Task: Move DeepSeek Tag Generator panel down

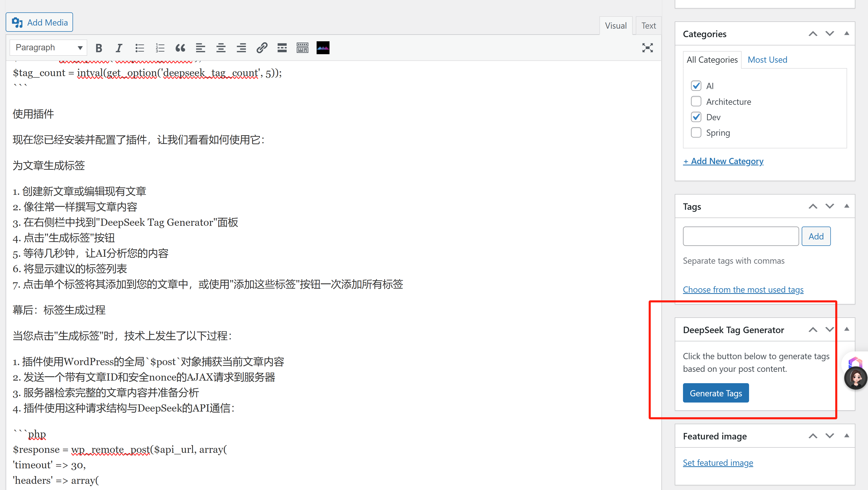Action: coord(830,330)
